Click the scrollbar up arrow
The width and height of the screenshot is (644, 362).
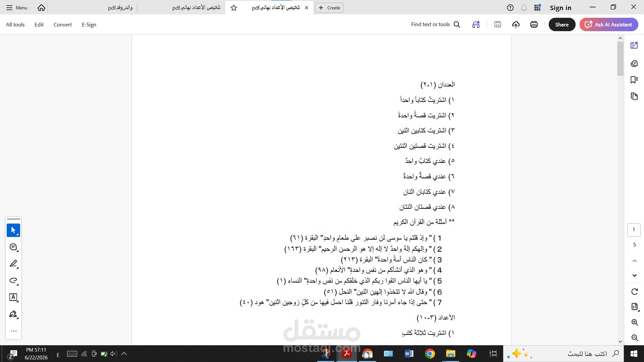click(x=620, y=38)
